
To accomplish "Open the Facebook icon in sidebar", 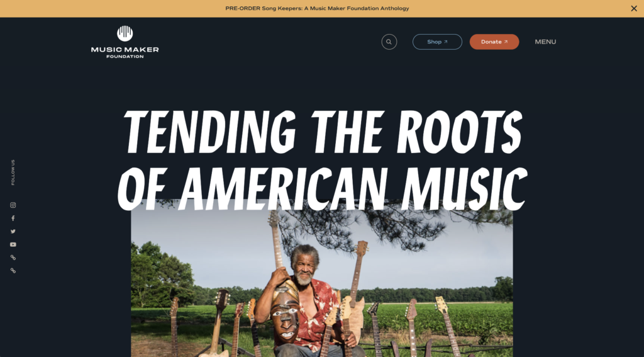I will coord(13,218).
